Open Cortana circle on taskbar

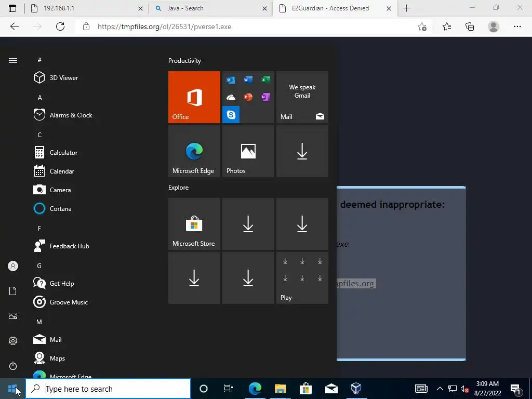[204, 389]
